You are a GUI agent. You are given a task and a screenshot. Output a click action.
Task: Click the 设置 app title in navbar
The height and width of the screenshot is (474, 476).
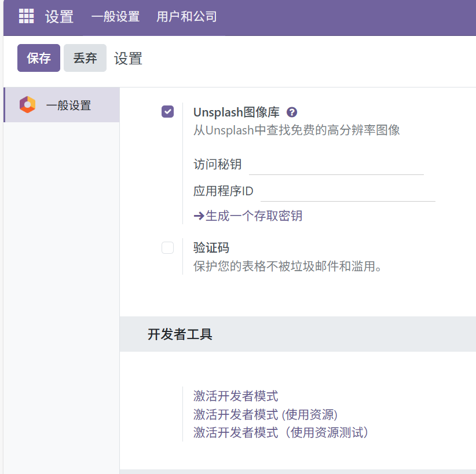pos(60,17)
